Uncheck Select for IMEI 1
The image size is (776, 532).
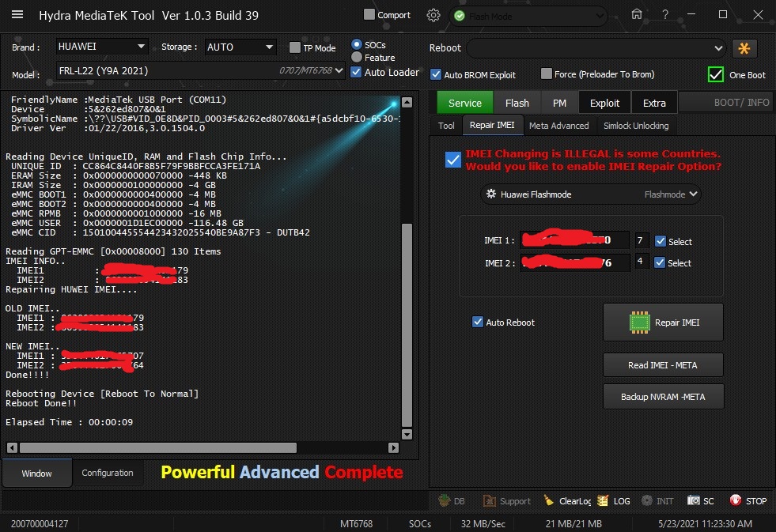[x=661, y=241]
